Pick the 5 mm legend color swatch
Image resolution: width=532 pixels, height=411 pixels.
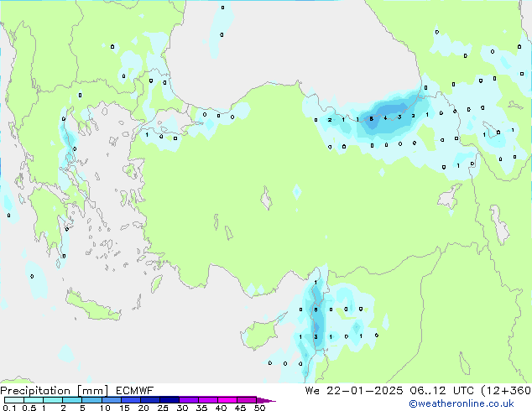[x=92, y=401]
